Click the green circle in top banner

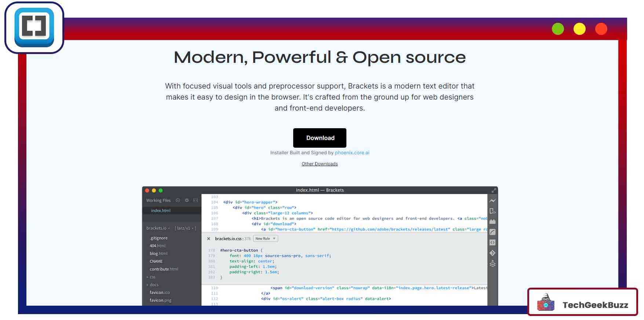(558, 29)
